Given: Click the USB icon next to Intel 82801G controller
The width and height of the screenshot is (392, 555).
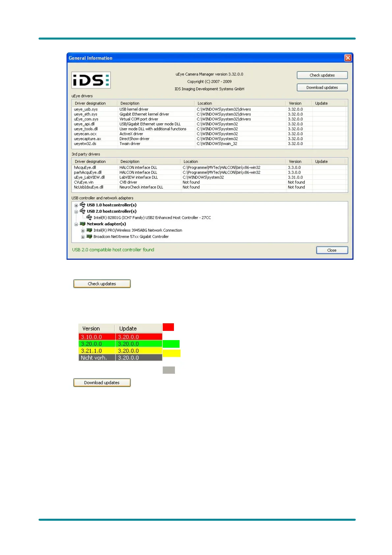Looking at the screenshot, I should point(89,217).
